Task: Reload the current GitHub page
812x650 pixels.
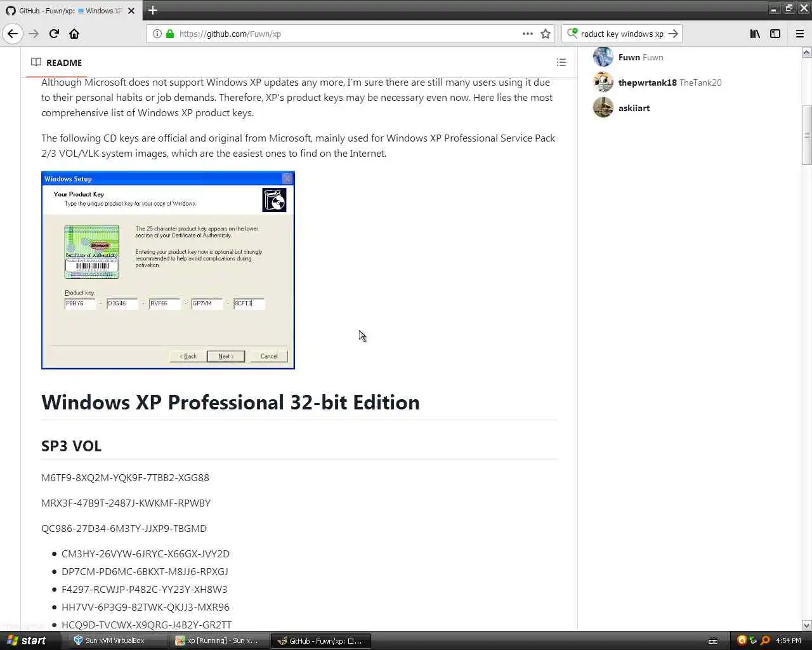Action: click(54, 34)
